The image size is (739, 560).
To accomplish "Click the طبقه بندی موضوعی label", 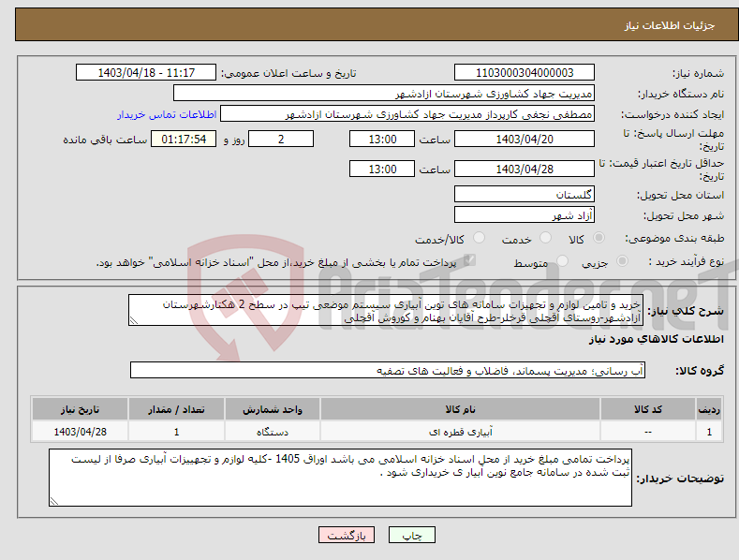I will pos(674,238).
